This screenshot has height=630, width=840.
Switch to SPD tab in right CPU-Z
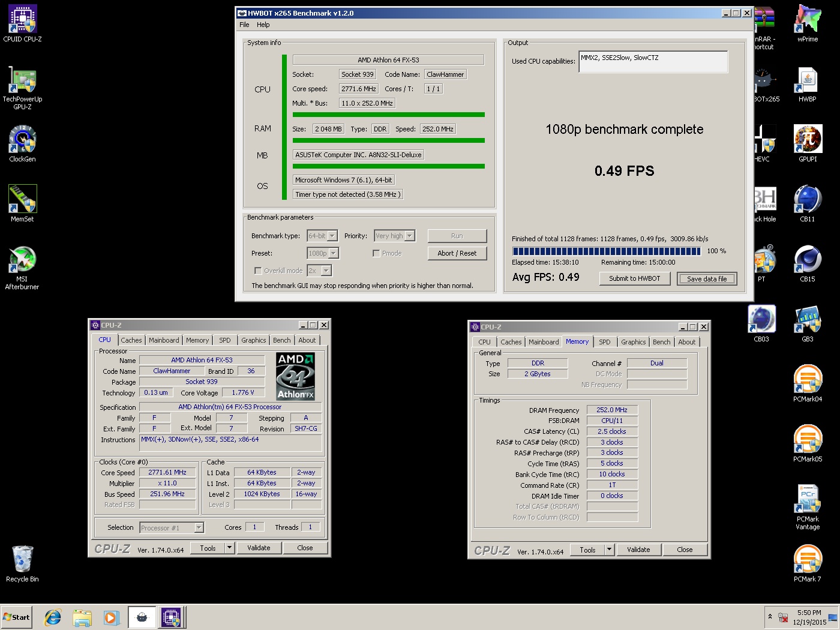pos(604,342)
